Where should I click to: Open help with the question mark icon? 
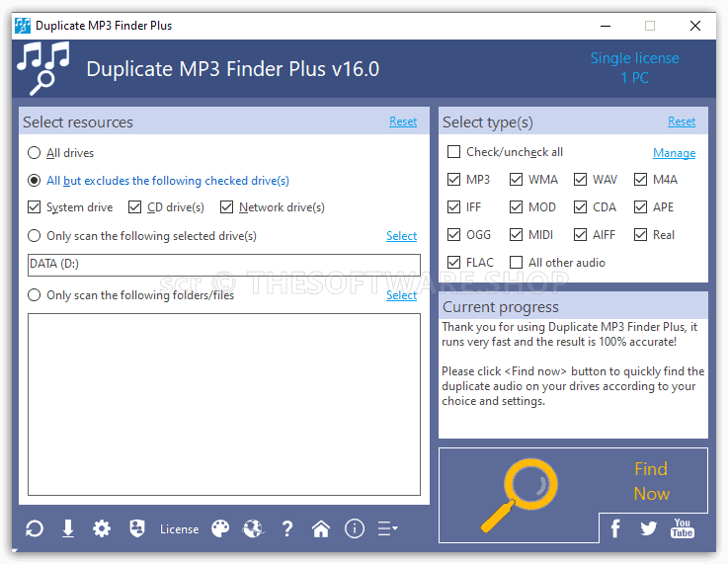pyautogui.click(x=287, y=528)
